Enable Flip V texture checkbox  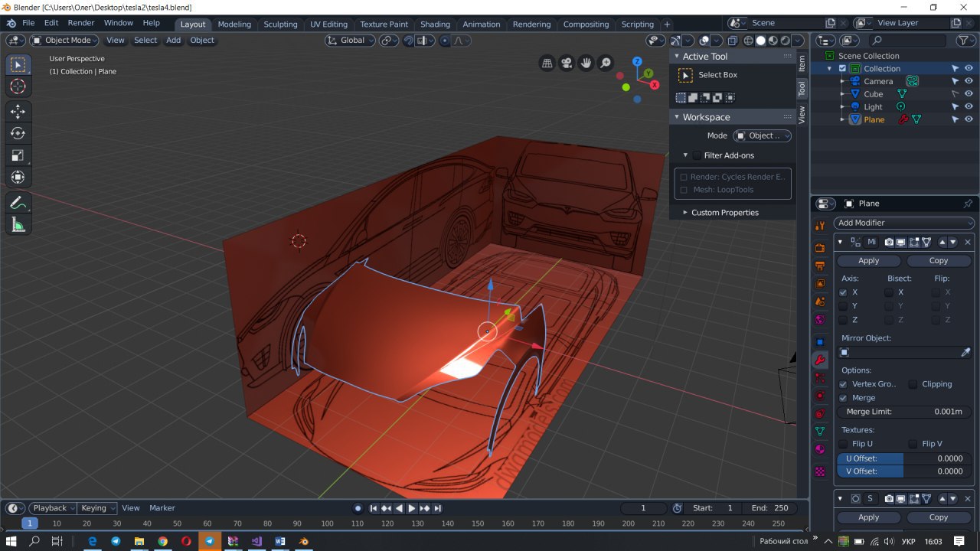(913, 444)
